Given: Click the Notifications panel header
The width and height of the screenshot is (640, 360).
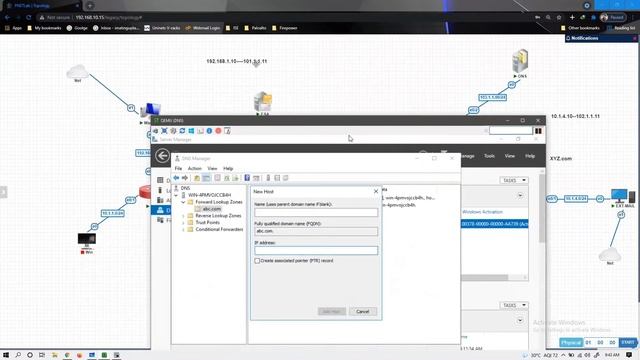Looking at the screenshot, I should [601, 38].
